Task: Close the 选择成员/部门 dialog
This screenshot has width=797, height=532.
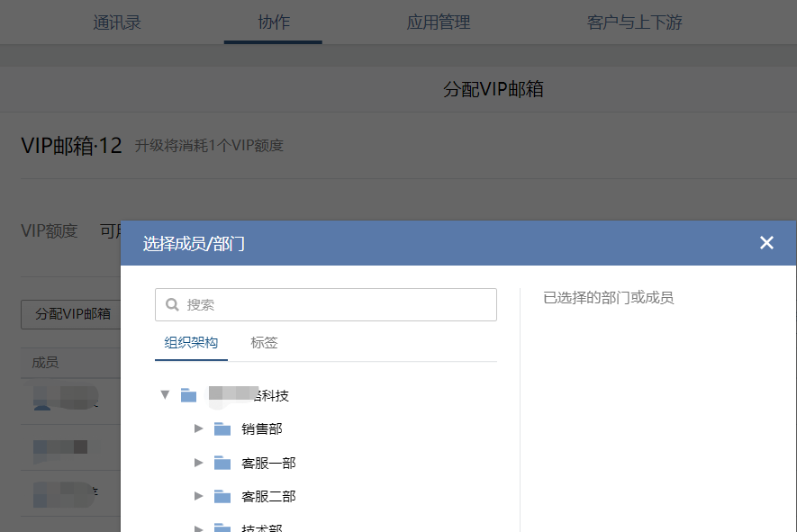Action: [766, 243]
